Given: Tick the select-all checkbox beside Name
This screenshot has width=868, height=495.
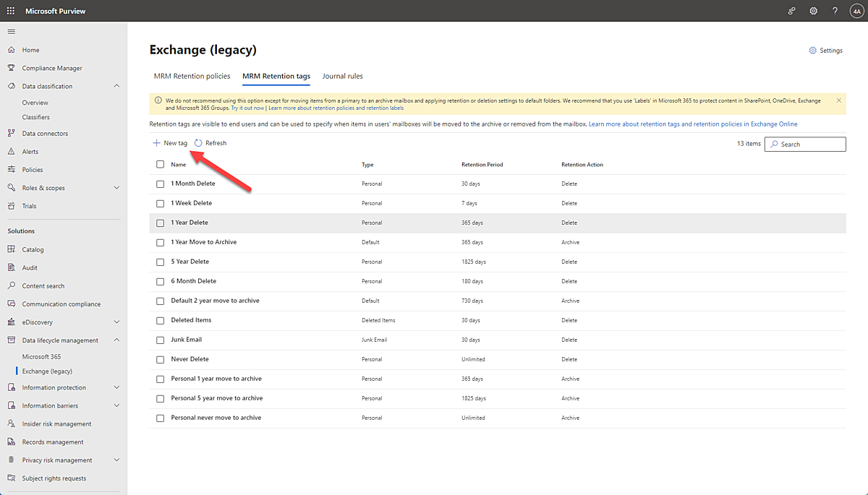Looking at the screenshot, I should (160, 164).
